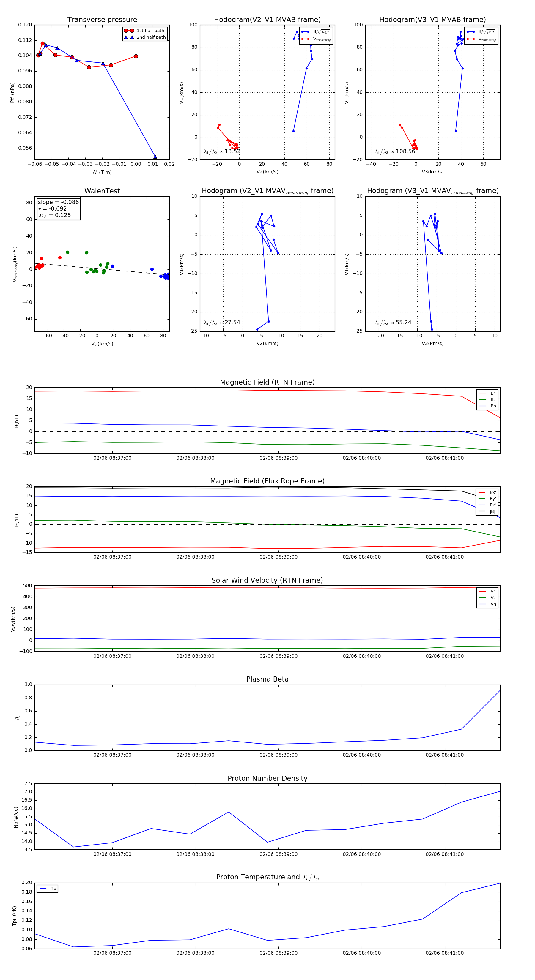
Task: Select the "By'" legend entry
Action: click(487, 499)
